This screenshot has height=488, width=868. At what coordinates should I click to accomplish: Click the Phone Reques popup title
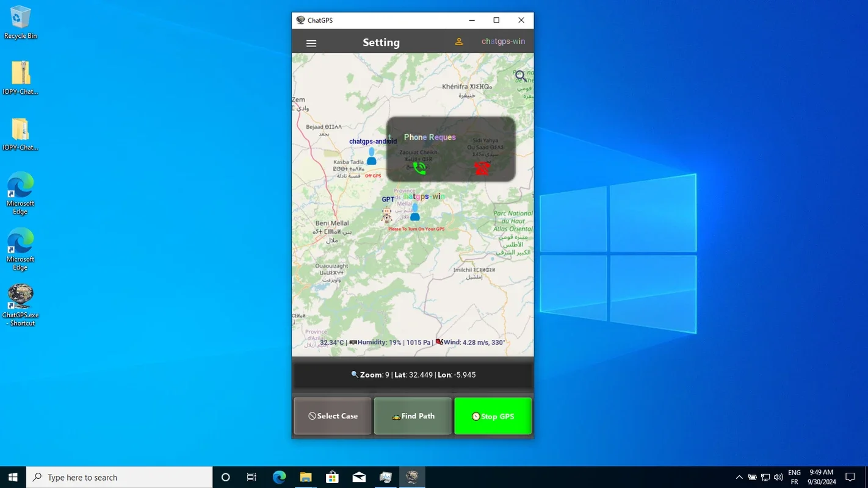tap(430, 137)
